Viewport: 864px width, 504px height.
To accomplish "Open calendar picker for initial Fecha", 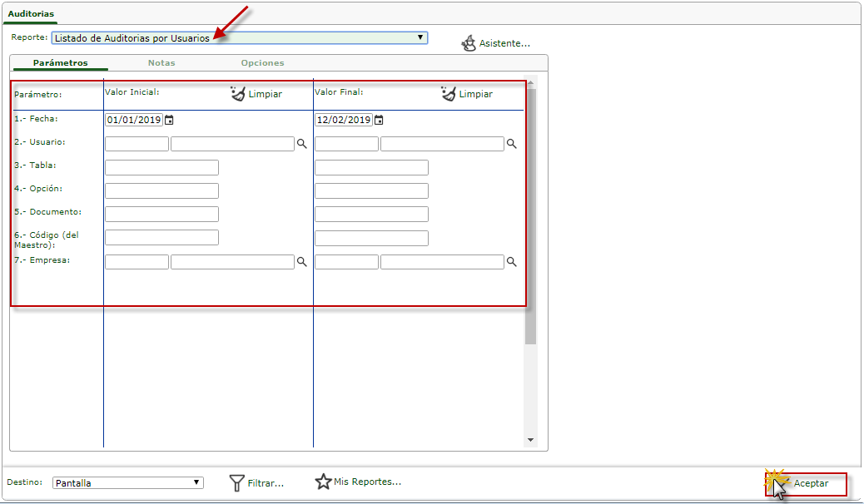I will point(169,120).
